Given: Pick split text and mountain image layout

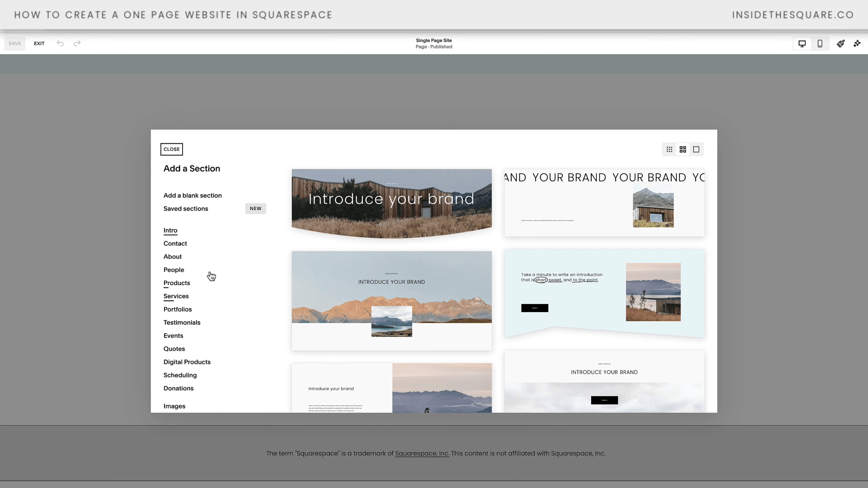Looking at the screenshot, I should (392, 388).
